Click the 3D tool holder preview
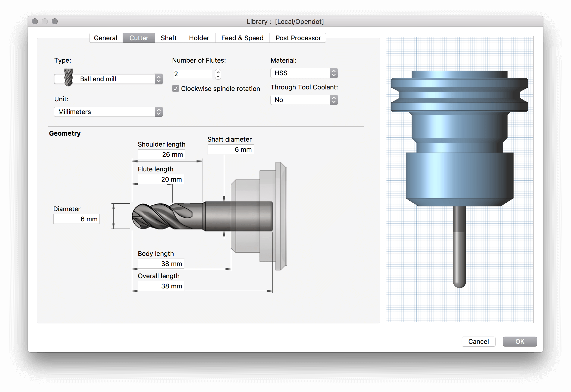This screenshot has height=392, width=571. point(459,179)
